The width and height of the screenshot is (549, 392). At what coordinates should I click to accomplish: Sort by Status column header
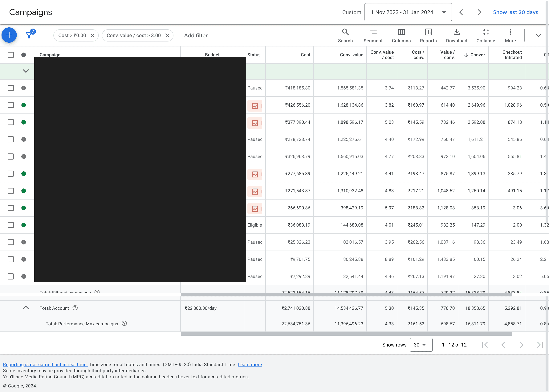254,55
